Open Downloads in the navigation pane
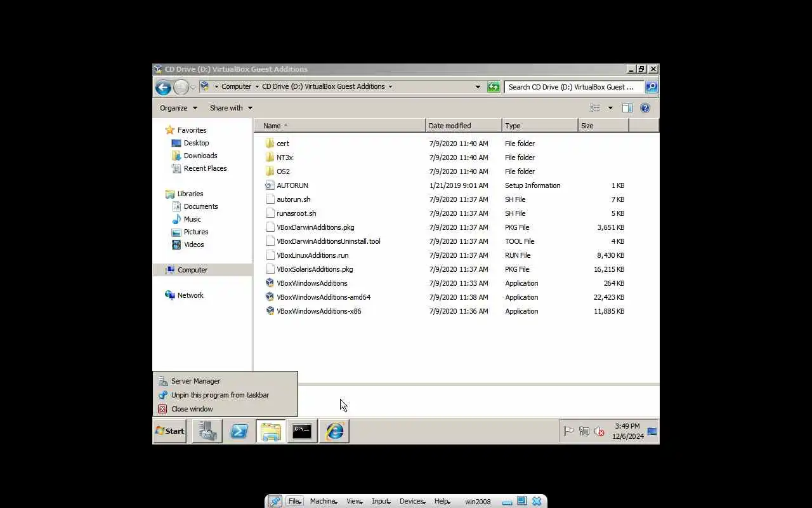The width and height of the screenshot is (812, 508). click(200, 156)
